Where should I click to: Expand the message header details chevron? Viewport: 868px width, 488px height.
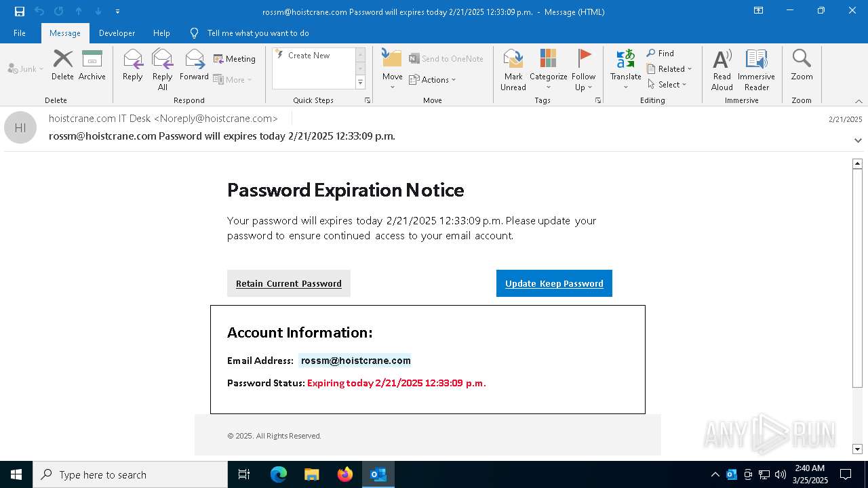[858, 140]
